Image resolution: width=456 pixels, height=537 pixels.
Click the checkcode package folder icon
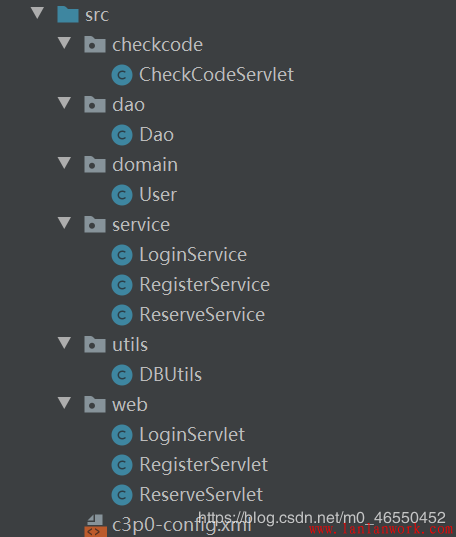pos(95,45)
